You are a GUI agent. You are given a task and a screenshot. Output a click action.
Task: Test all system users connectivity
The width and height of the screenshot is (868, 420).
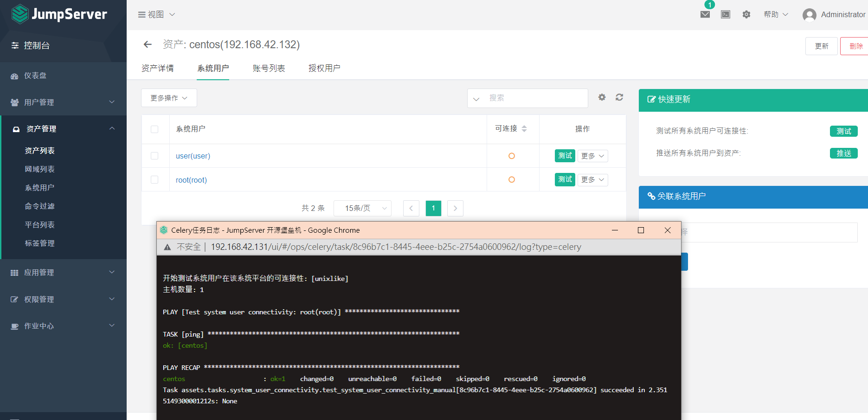(844, 131)
